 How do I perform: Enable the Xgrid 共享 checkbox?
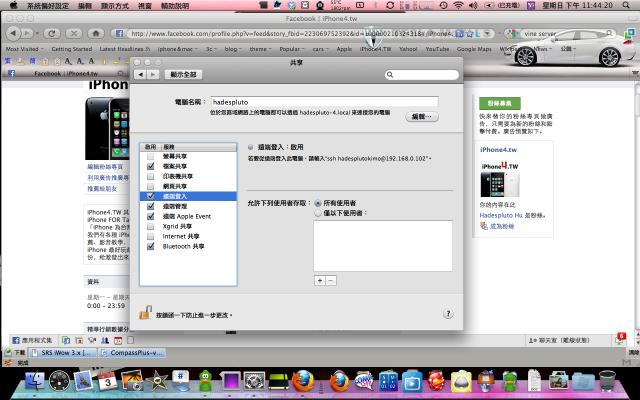pos(150,226)
